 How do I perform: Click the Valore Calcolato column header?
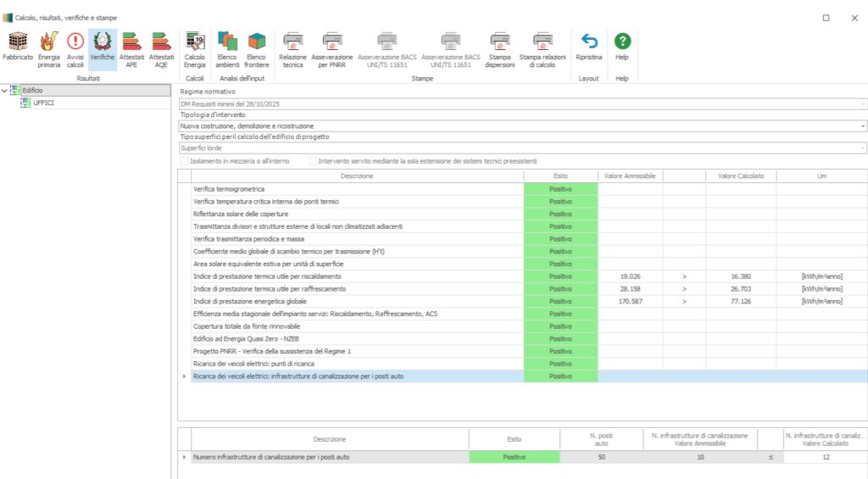coord(741,176)
